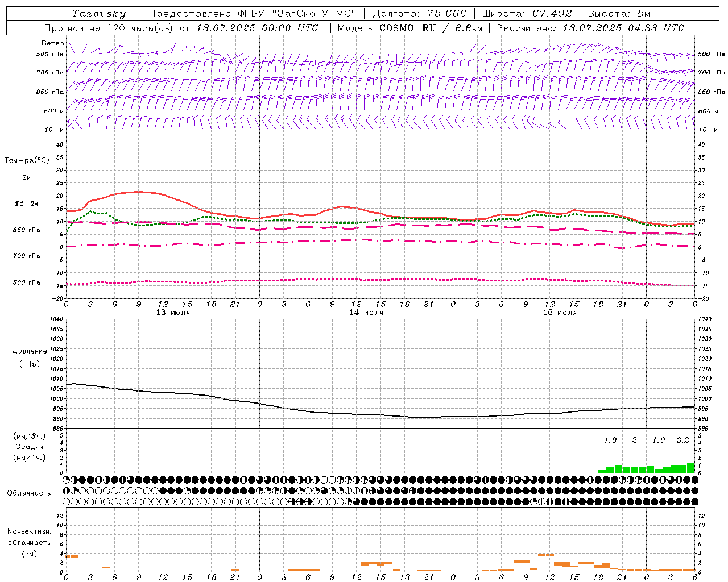Click the Конвективн. panel label
Screen dimensions: 728x582
(x=29, y=531)
